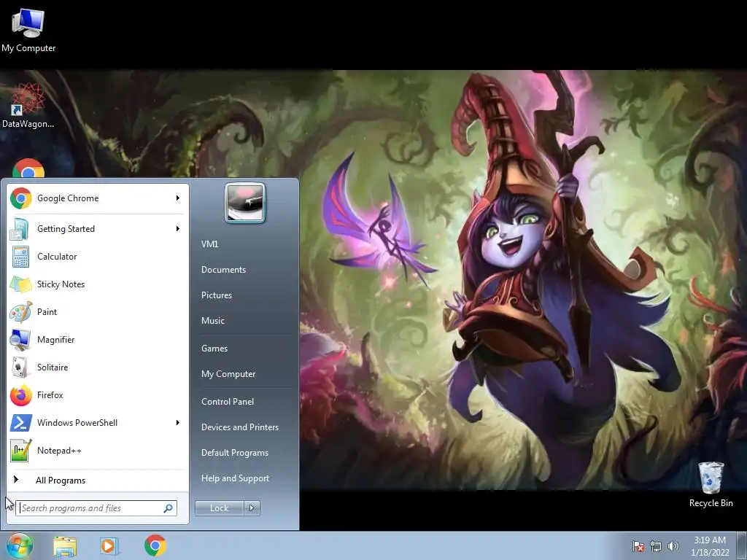
Task: Start the Magnifier tool icon
Action: tap(20, 340)
